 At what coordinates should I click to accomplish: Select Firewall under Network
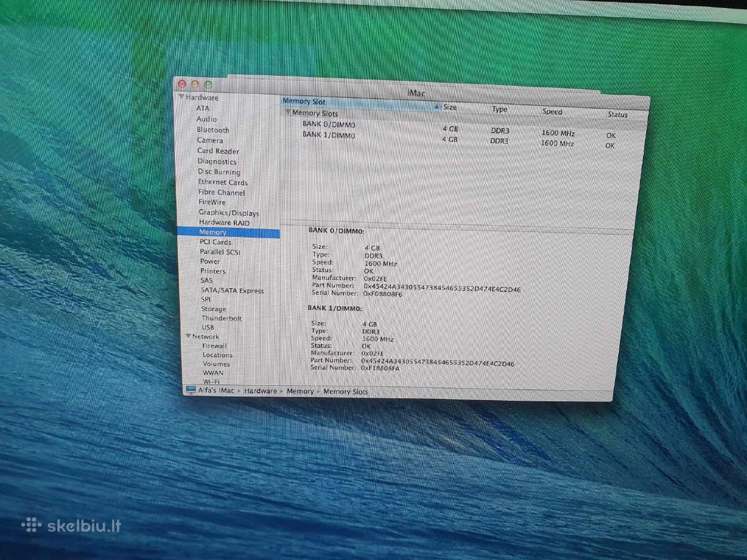pyautogui.click(x=215, y=346)
